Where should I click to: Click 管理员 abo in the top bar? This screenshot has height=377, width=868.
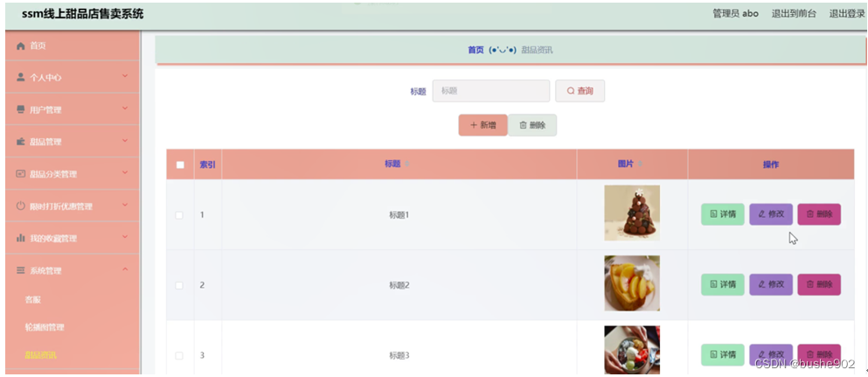[736, 14]
